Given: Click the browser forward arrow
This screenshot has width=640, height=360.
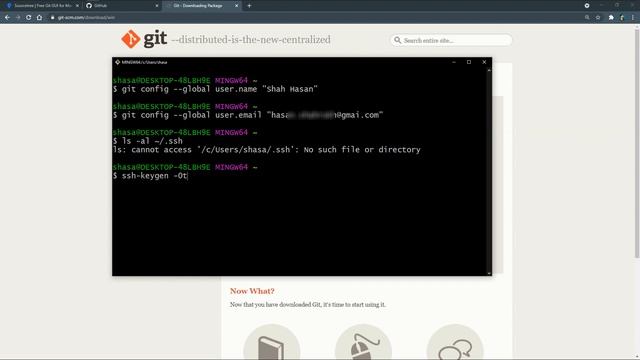Looking at the screenshot, I should (x=18, y=18).
